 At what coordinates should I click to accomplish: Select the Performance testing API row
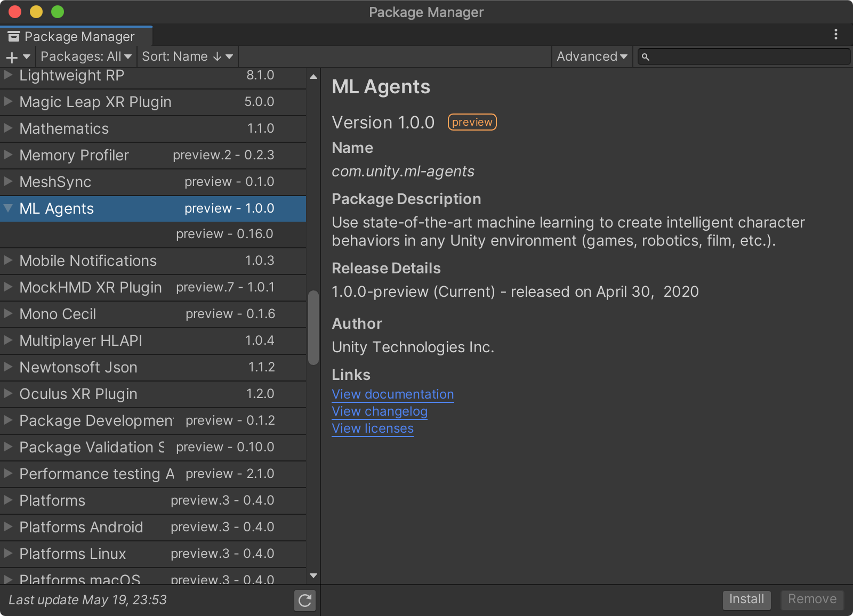coord(153,474)
